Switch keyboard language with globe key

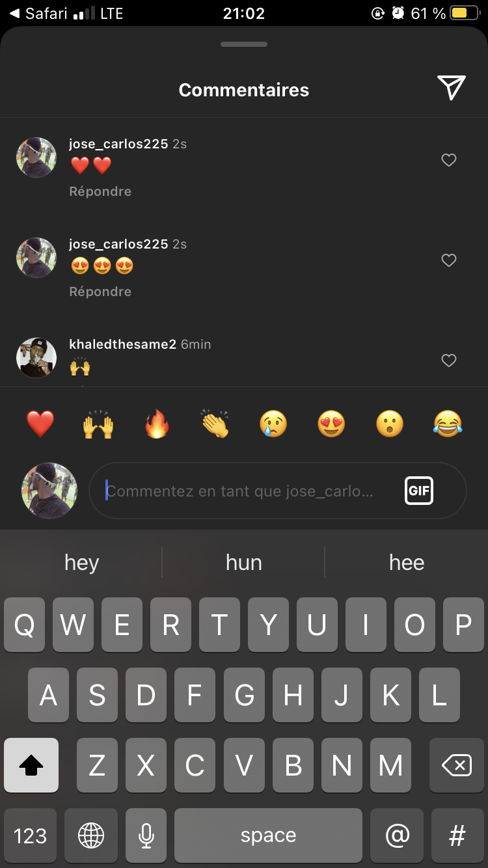click(91, 835)
